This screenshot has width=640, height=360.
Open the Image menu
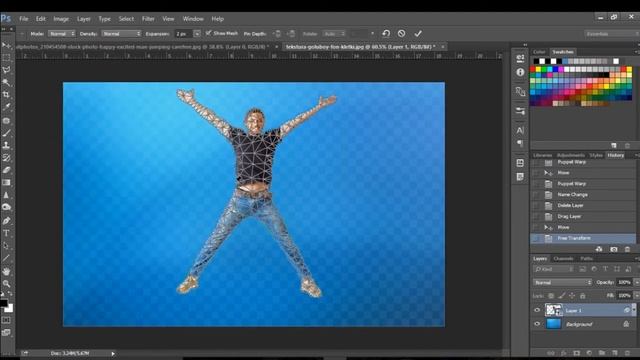coord(61,19)
